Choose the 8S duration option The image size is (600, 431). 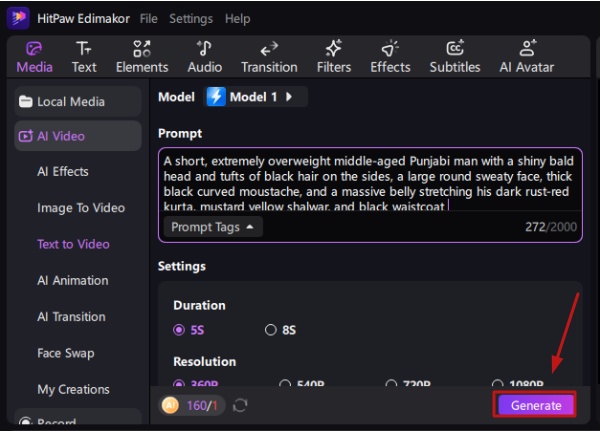(x=271, y=330)
